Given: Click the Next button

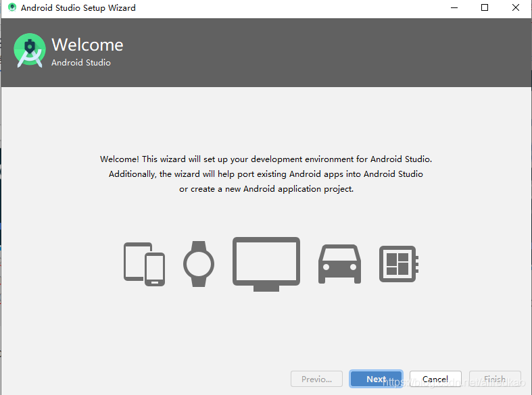Looking at the screenshot, I should tap(376, 379).
